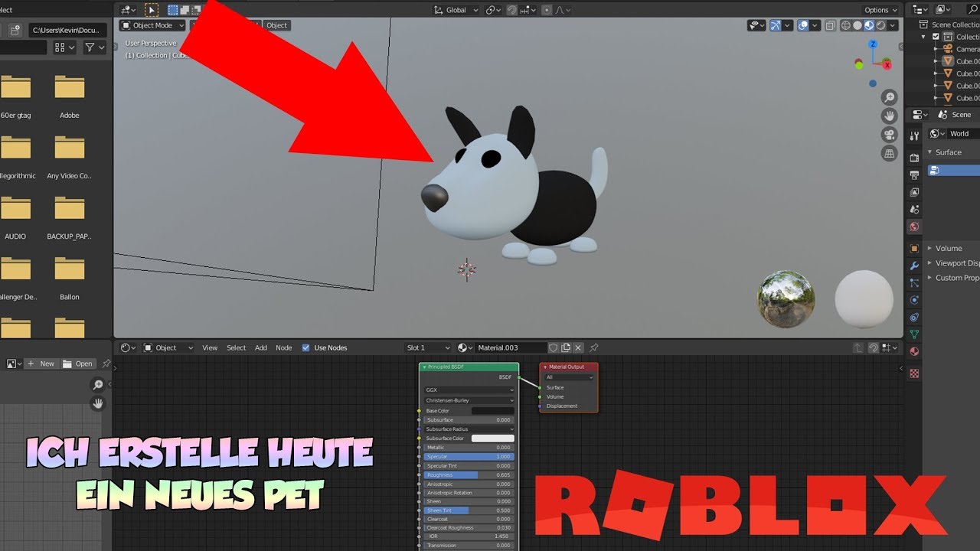Viewport: 980px width, 551px height.
Task: Open the node editor Select menu
Action: [x=237, y=347]
